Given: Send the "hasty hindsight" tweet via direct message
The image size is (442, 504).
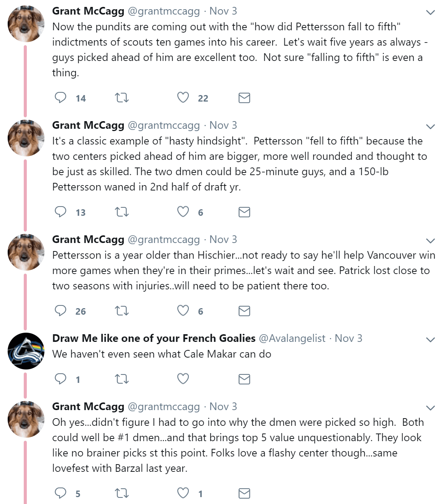Looking at the screenshot, I should point(244,212).
